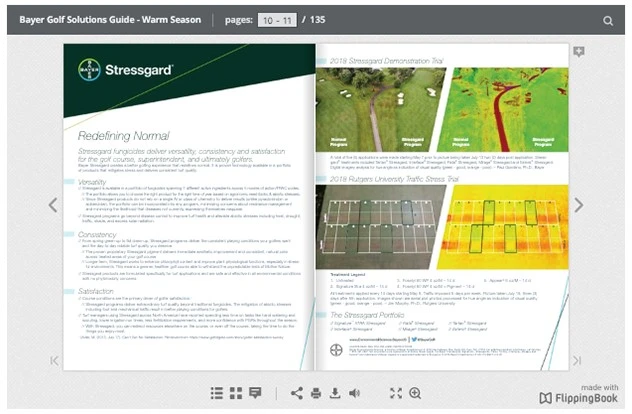
Task: Enter fullscreen mode
Action: coord(396,393)
